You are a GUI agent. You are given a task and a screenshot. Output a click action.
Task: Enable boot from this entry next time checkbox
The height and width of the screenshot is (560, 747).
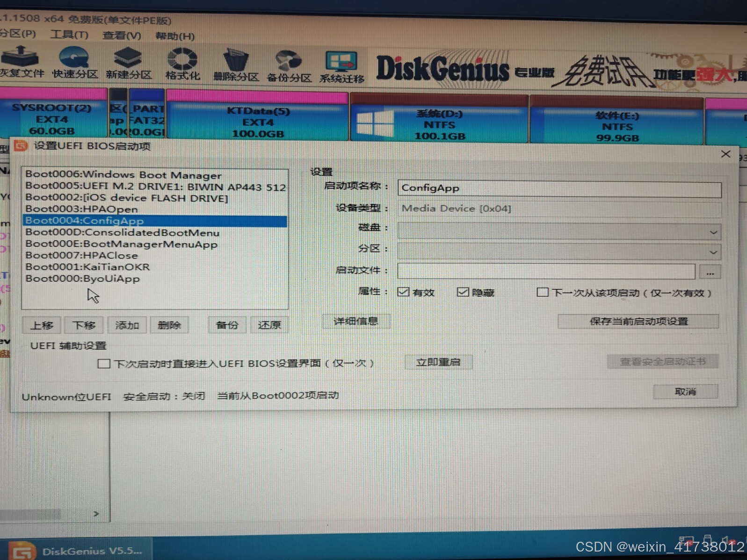pyautogui.click(x=542, y=292)
